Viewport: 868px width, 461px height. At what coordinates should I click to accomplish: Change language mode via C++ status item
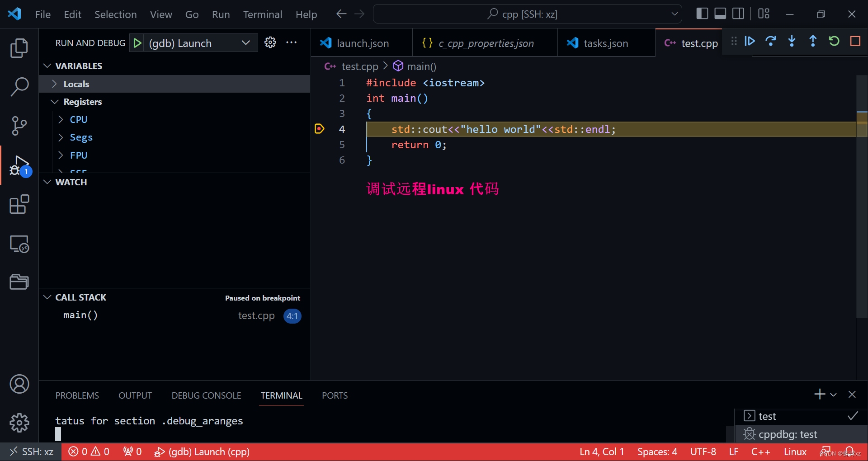(760, 452)
